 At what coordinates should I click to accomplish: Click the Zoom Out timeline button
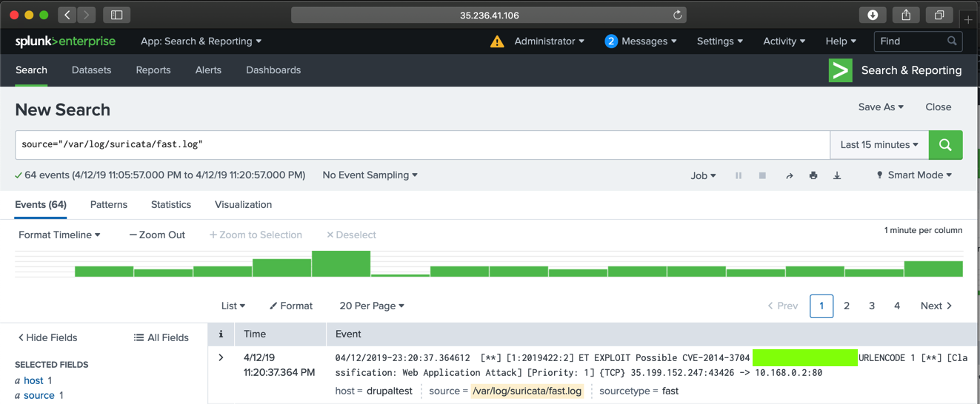tap(157, 235)
